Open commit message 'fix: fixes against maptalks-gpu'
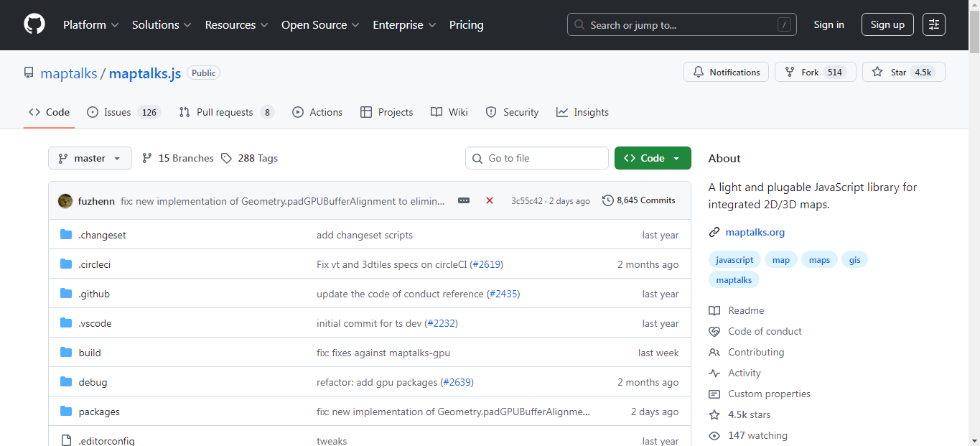Screen dimensions: 980x446 (x=383, y=353)
